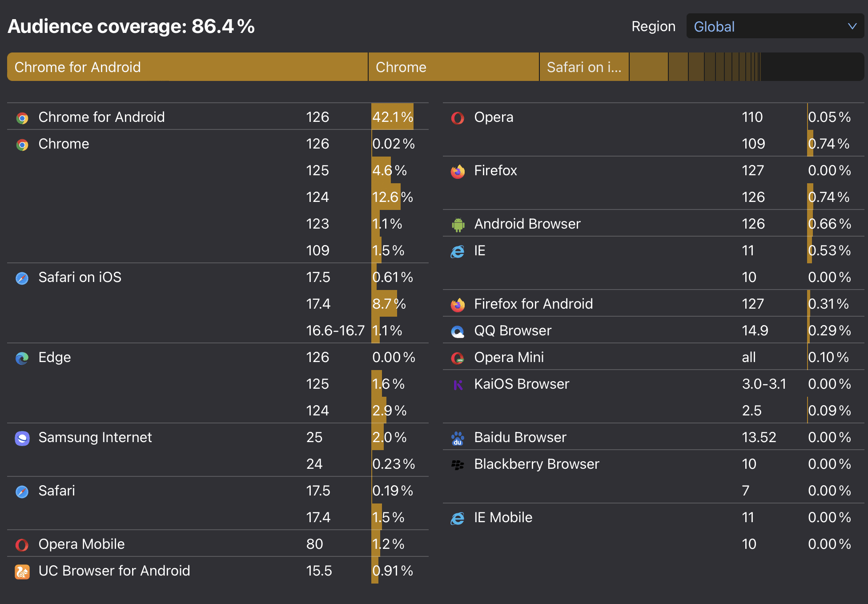The image size is (868, 604).
Task: Click the UC Browser for Android icon
Action: coord(22,572)
